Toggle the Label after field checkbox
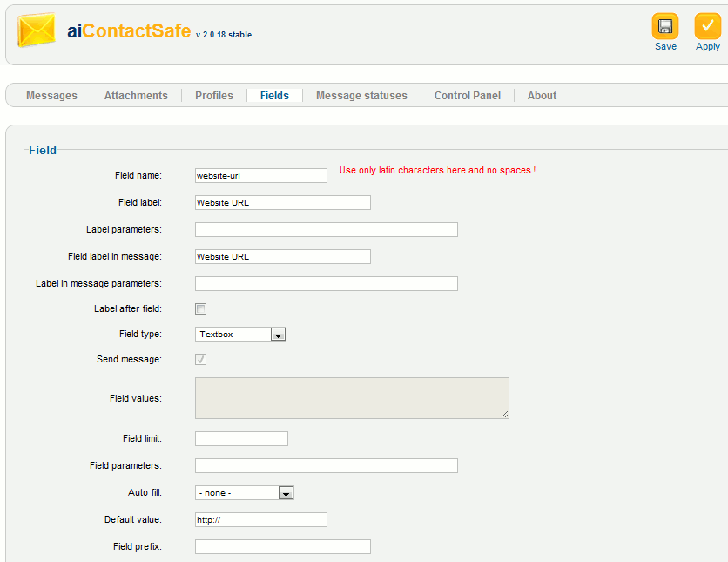Screen dimensions: 728x562 point(200,308)
